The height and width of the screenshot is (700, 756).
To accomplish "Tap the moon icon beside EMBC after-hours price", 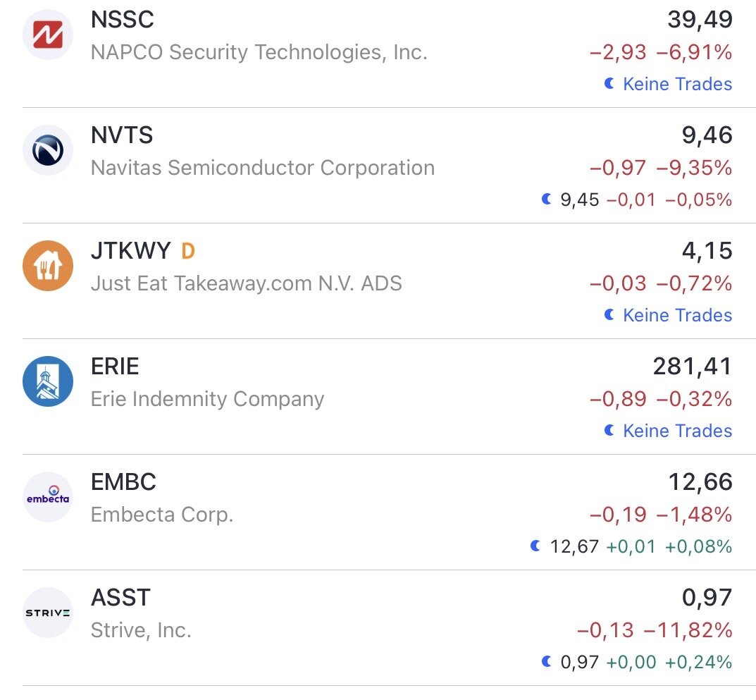I will [x=536, y=546].
